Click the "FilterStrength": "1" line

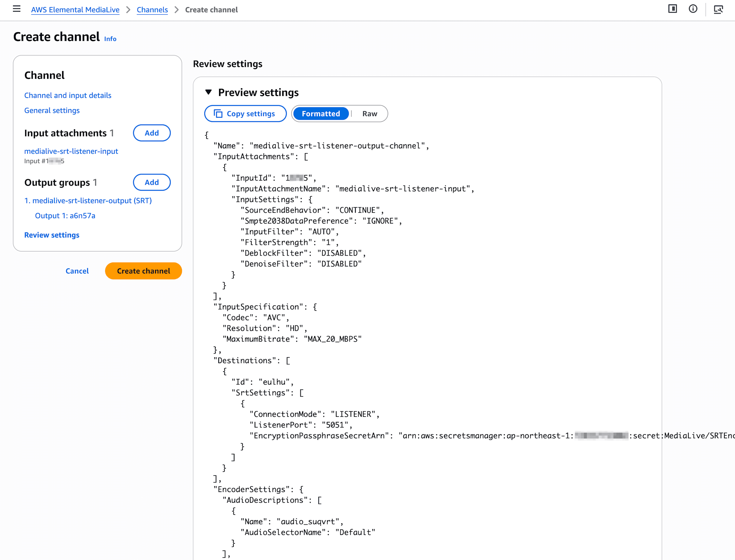point(290,242)
